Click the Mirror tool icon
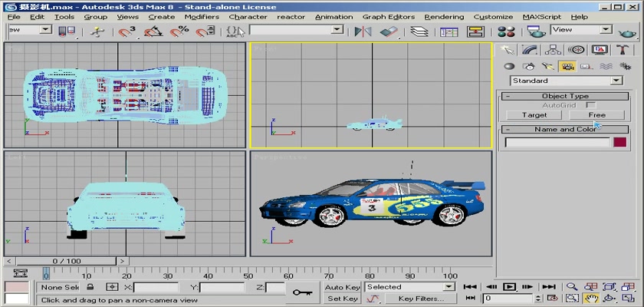The image size is (644, 307). 363,31
